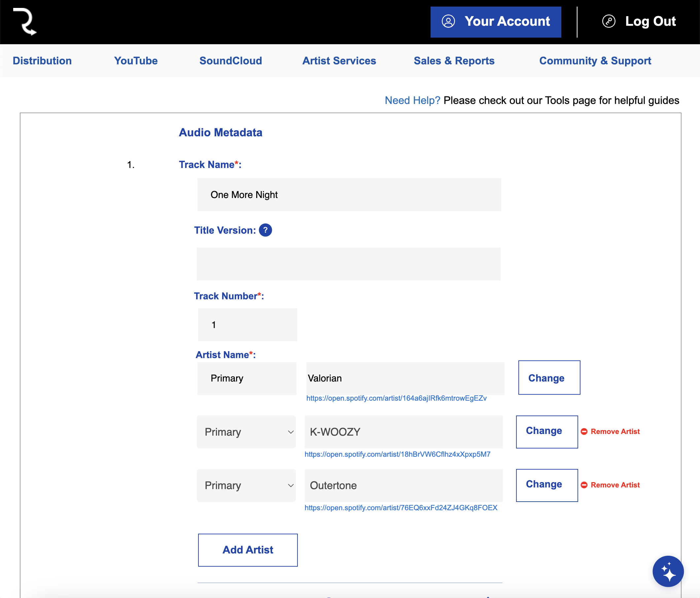This screenshot has height=598, width=700.
Task: Click the key icon next to Log Out
Action: click(x=609, y=21)
